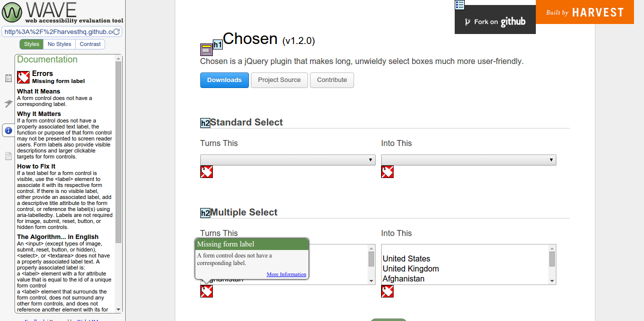Click down arrow on Multiple Select 'Turns This' scrollbar
644x321 pixels.
click(372, 281)
